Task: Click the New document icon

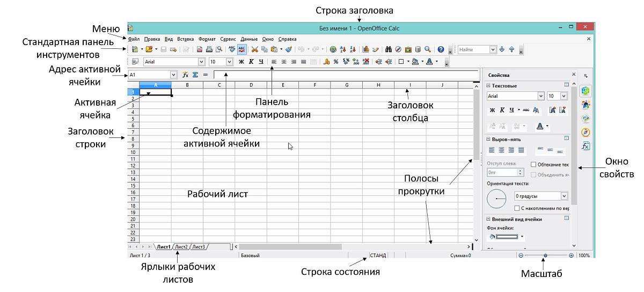Action: 135,49
